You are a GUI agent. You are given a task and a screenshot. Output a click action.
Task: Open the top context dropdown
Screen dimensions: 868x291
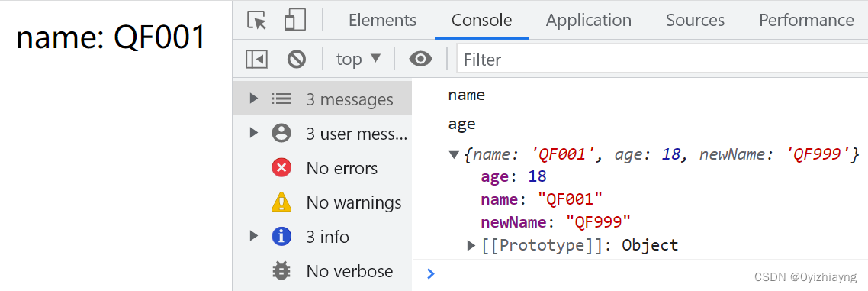358,59
